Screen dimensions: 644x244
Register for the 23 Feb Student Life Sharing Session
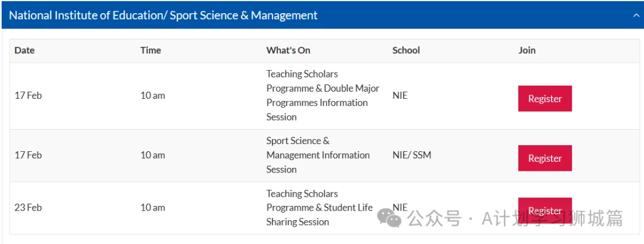(544, 210)
